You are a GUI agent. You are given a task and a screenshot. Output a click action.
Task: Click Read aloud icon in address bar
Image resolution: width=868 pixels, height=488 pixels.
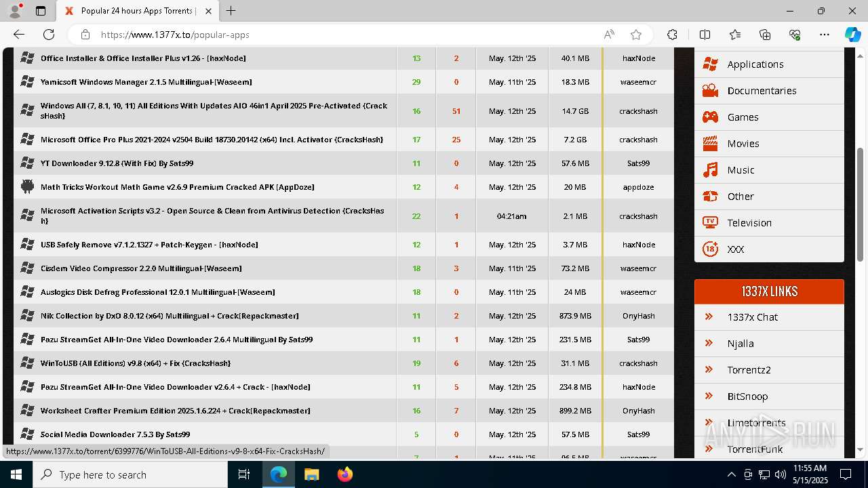pyautogui.click(x=609, y=35)
